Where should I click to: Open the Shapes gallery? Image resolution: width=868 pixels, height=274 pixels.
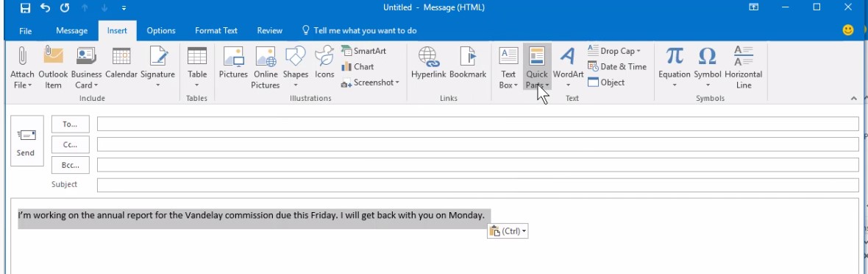[x=296, y=68]
